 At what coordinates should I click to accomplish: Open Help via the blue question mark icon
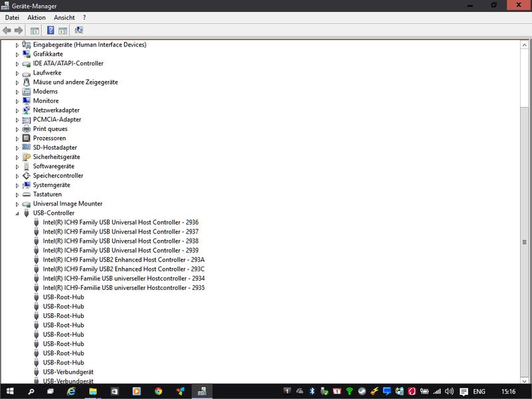(x=51, y=30)
